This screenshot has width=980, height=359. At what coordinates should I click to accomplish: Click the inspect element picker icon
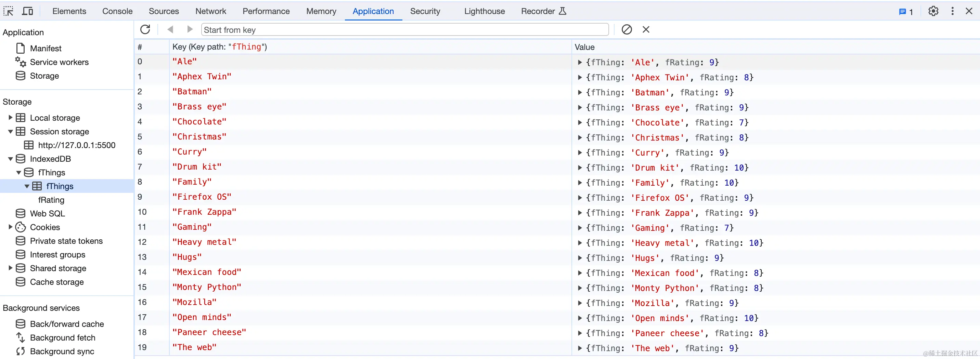click(8, 11)
